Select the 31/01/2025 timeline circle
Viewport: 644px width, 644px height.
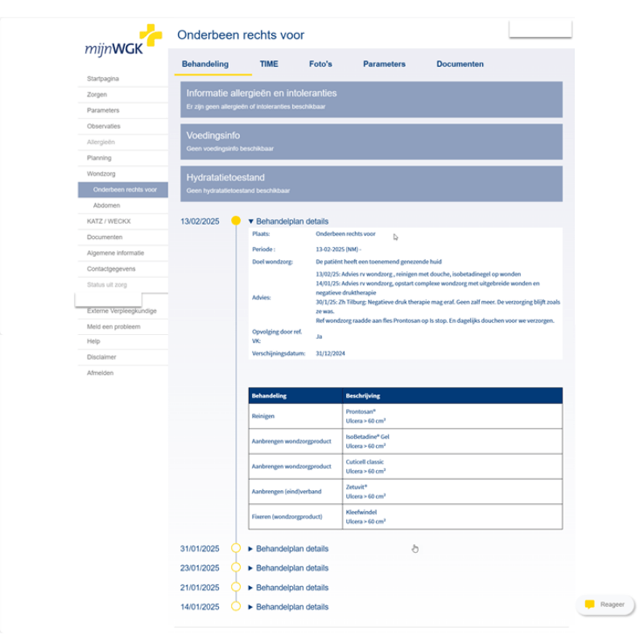236,548
